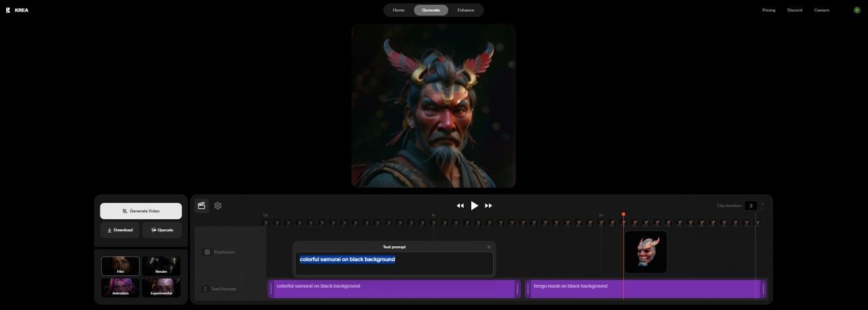Open the timeline clapperboard view
Image resolution: width=868 pixels, height=310 pixels.
click(x=201, y=206)
